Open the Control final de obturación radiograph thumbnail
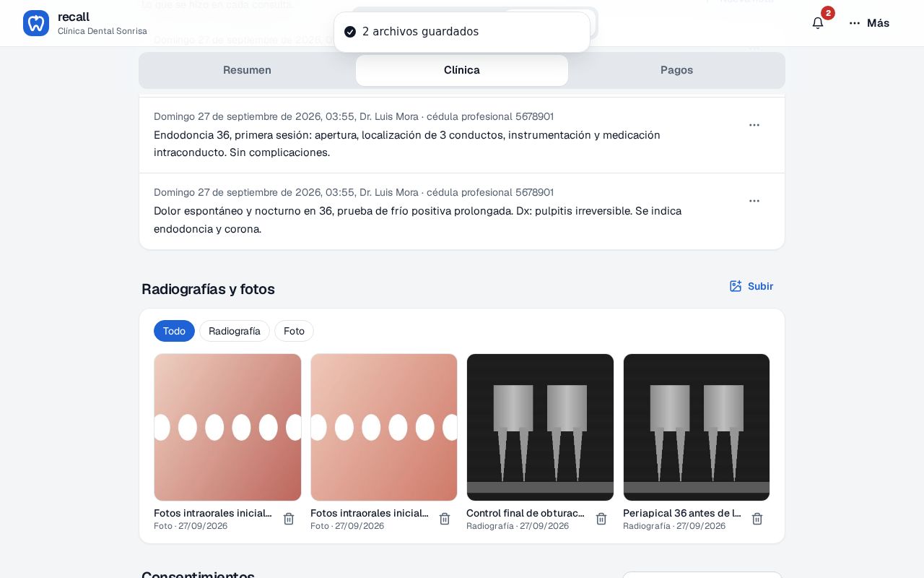924x578 pixels. pyautogui.click(x=540, y=427)
